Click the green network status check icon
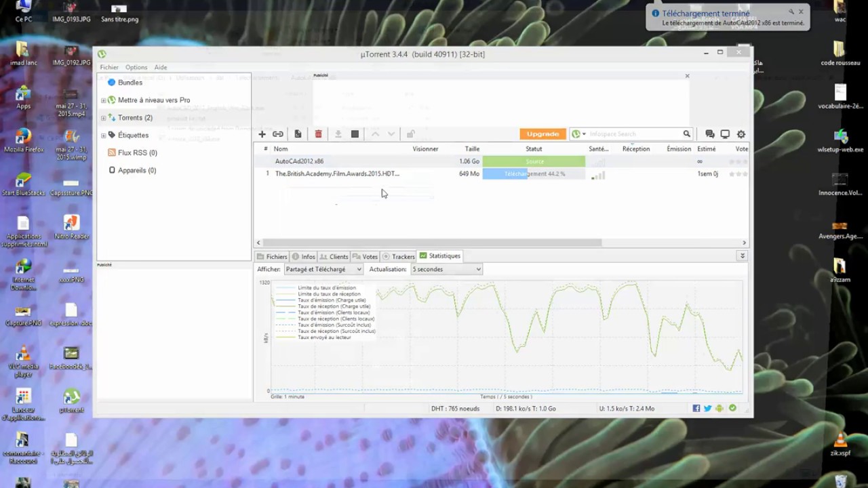 [732, 408]
